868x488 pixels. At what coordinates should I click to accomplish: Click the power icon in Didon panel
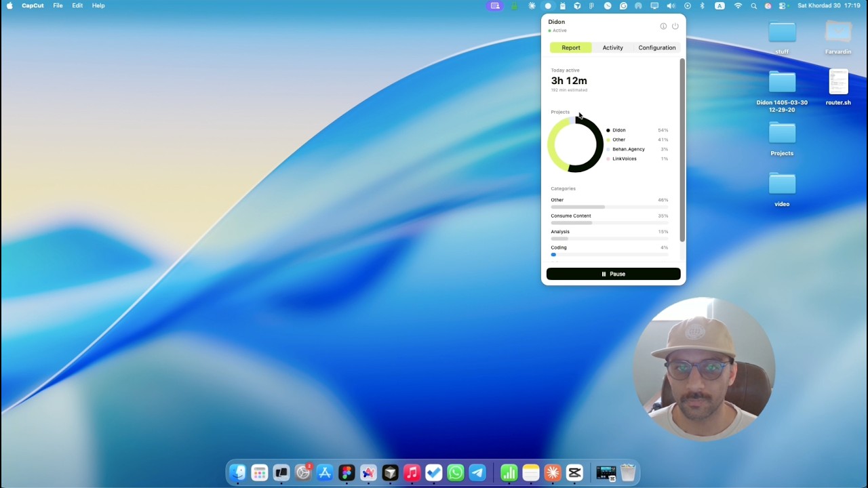(675, 26)
